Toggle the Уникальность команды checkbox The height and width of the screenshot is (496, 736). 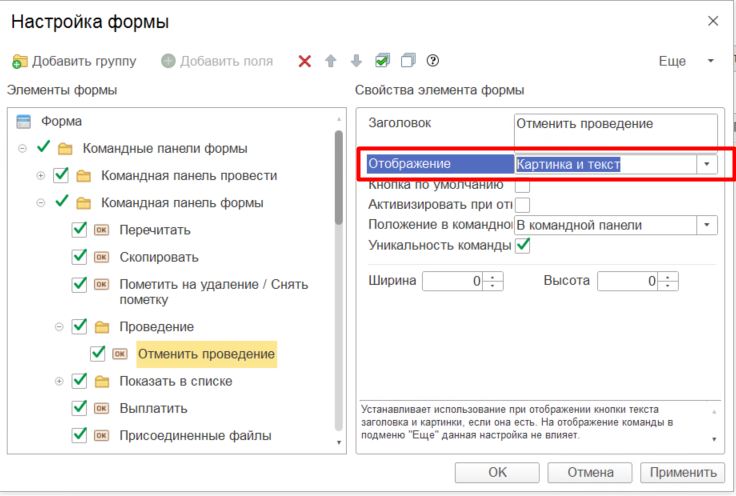pos(522,245)
